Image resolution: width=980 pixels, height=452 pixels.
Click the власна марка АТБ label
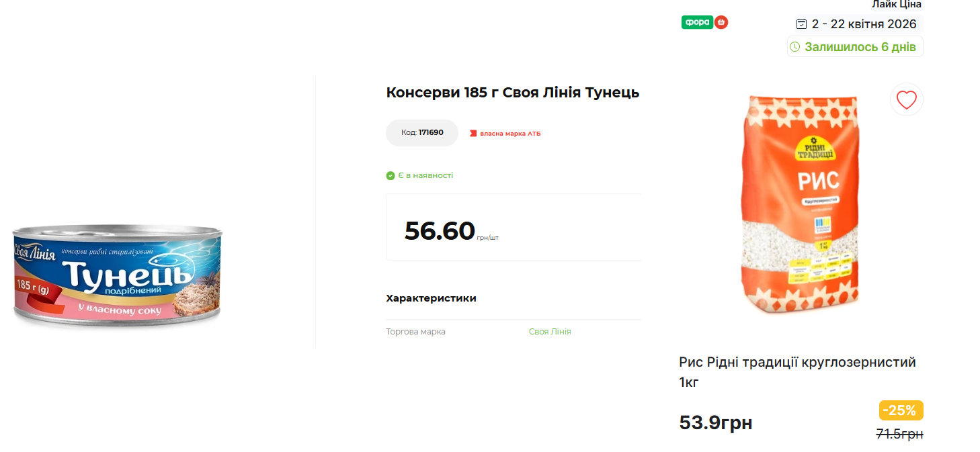[x=509, y=134]
